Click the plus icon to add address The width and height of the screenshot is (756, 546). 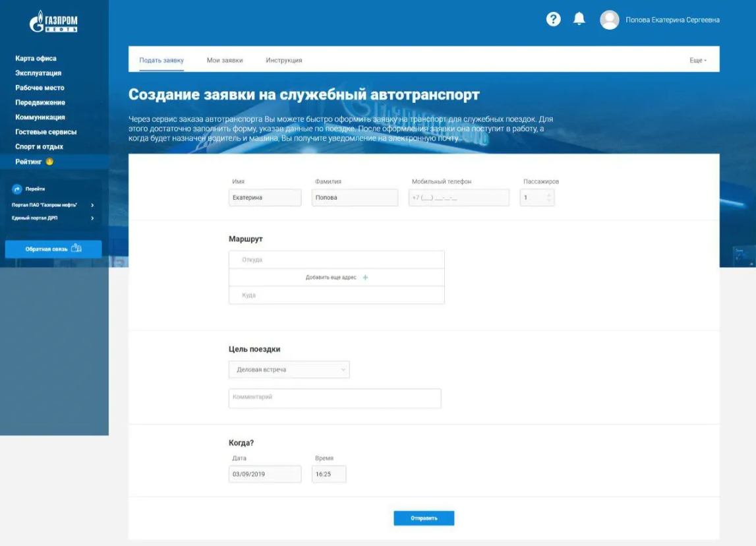coord(366,278)
